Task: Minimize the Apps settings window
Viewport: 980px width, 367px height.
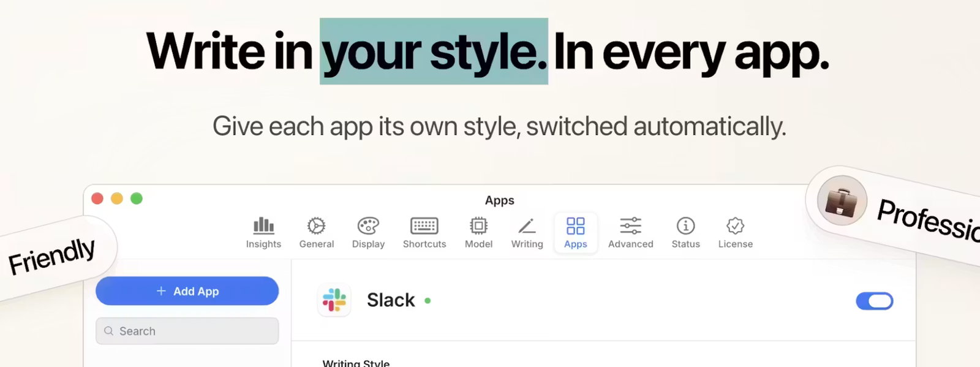Action: (117, 199)
